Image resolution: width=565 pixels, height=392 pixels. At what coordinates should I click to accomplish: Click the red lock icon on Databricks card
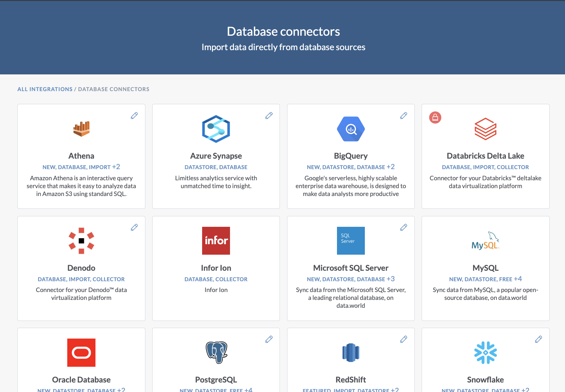(435, 117)
